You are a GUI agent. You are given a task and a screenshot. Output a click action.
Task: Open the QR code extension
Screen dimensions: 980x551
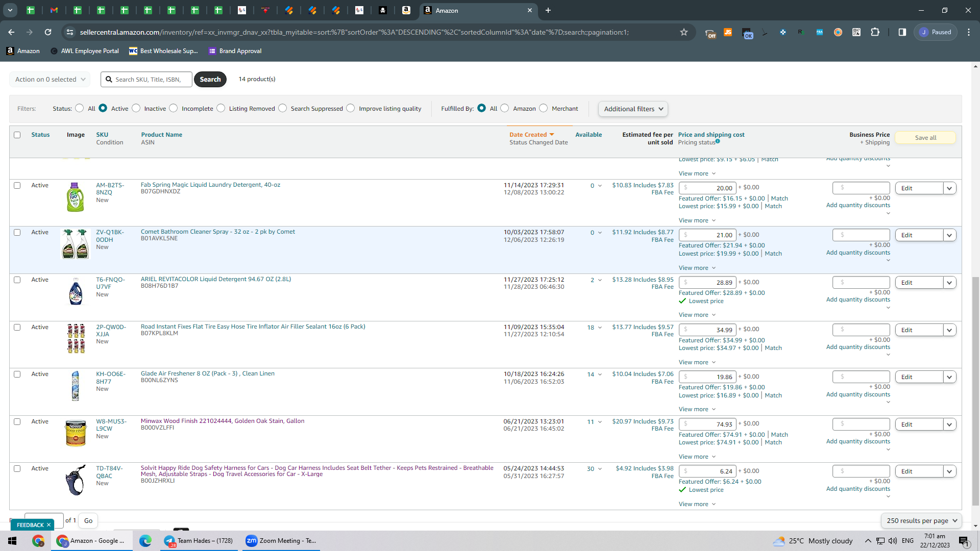point(856,32)
